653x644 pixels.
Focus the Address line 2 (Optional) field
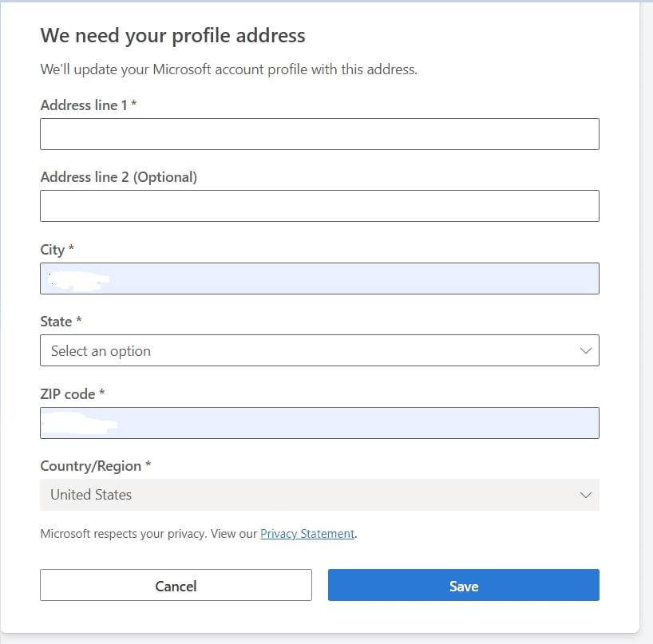point(319,206)
